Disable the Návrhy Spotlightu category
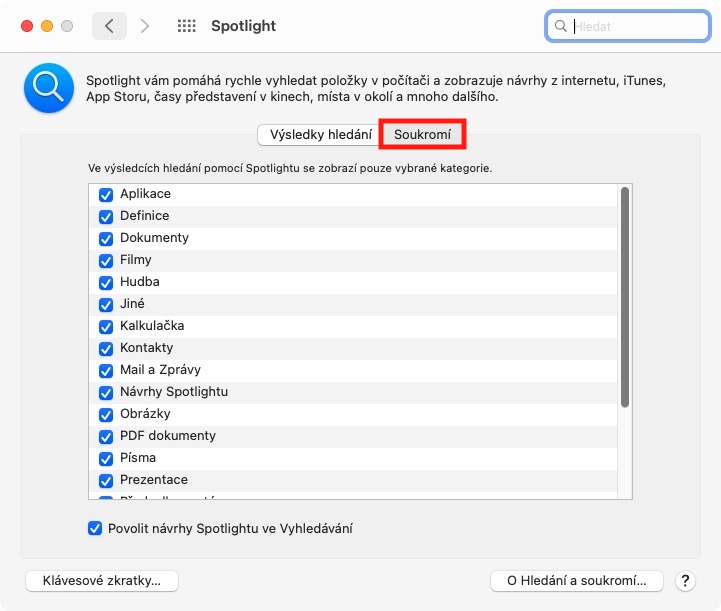This screenshot has width=721, height=611. coord(106,393)
